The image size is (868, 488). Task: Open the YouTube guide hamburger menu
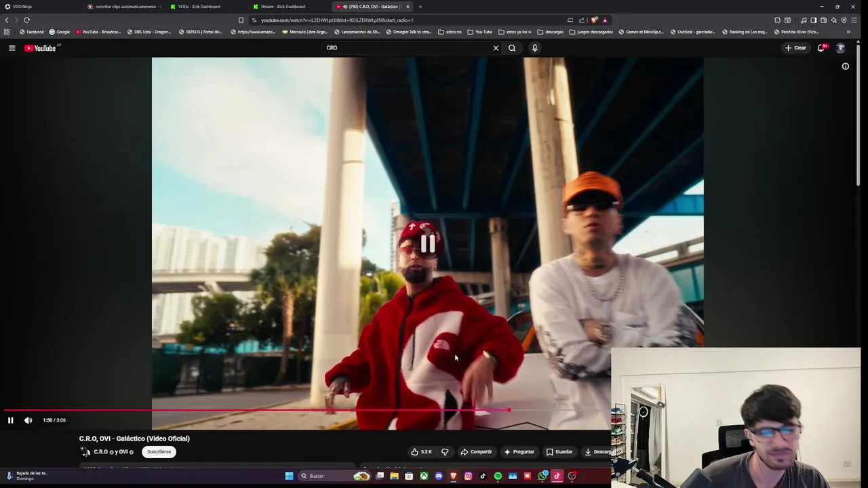click(x=12, y=48)
